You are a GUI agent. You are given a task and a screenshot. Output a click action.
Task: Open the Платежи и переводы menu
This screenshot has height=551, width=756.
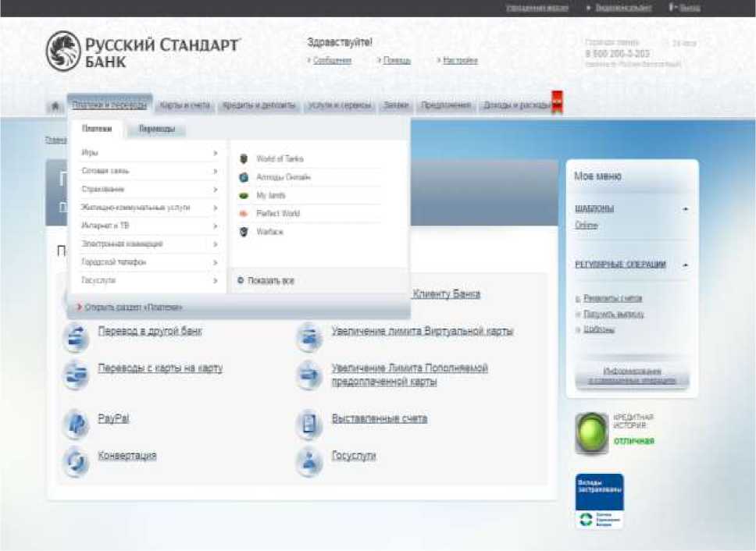click(x=109, y=105)
